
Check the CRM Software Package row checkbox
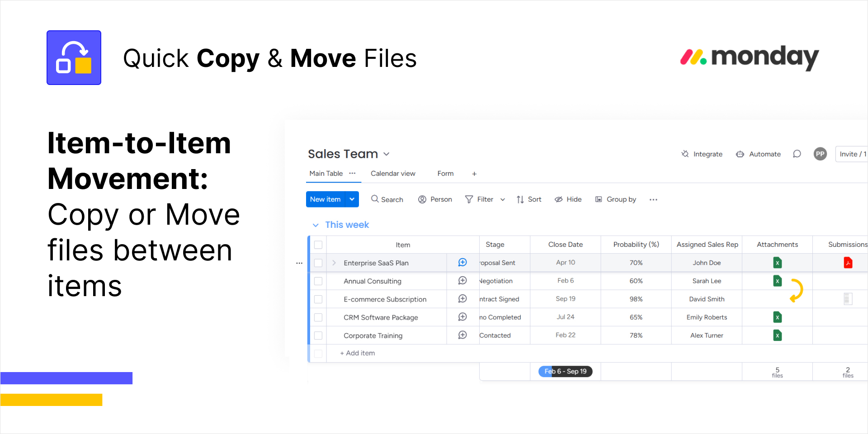tap(318, 317)
